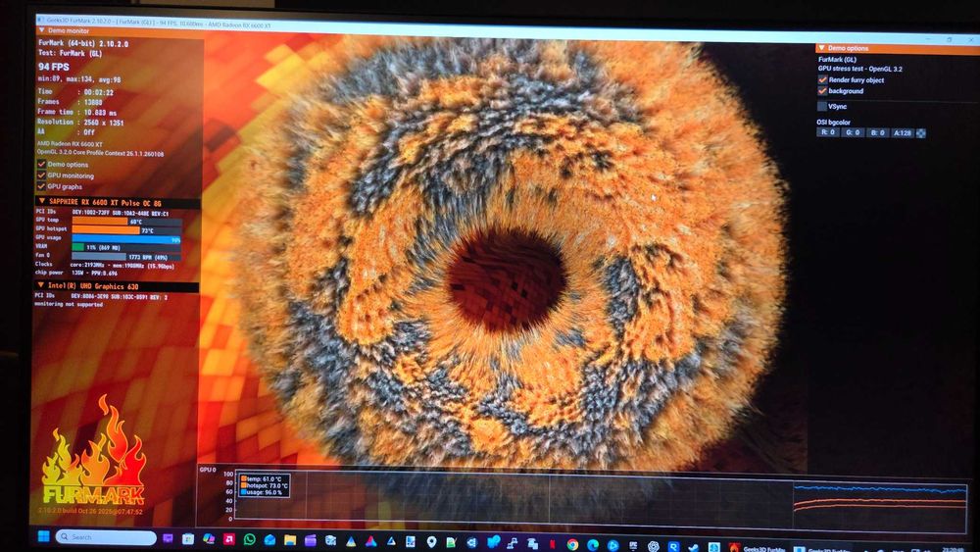Adjust the A:128 alpha value field
The image size is (980, 552).
[902, 133]
